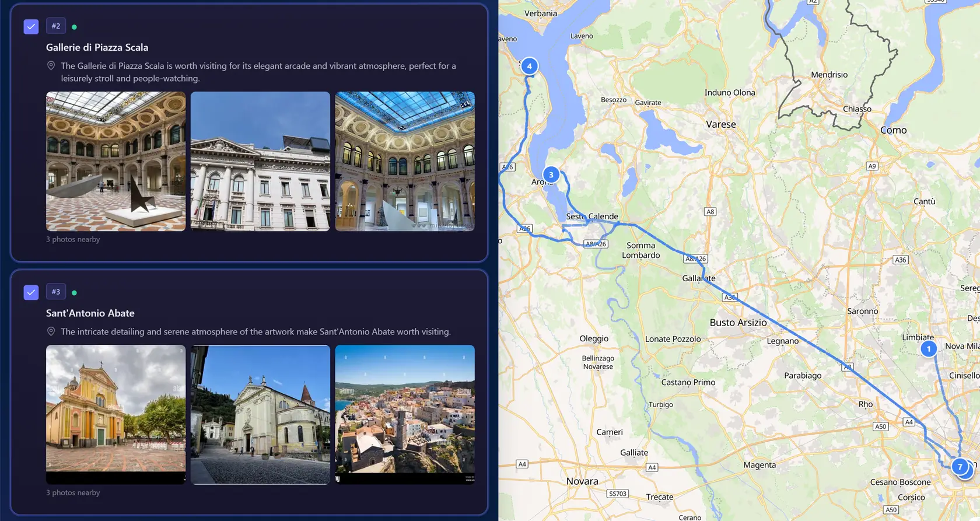Image resolution: width=980 pixels, height=521 pixels.
Task: Click the Cesano Boscone label on the map
Action: tap(901, 482)
